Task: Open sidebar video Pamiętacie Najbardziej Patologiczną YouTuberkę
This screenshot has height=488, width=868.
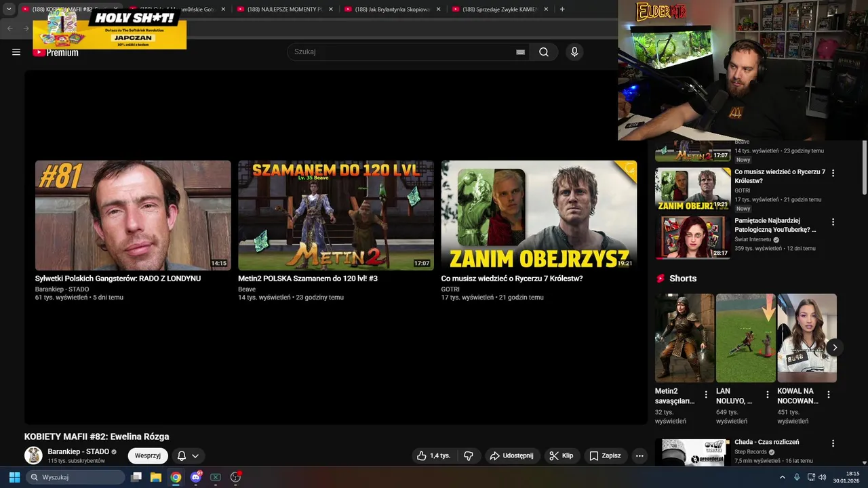Action: point(775,225)
